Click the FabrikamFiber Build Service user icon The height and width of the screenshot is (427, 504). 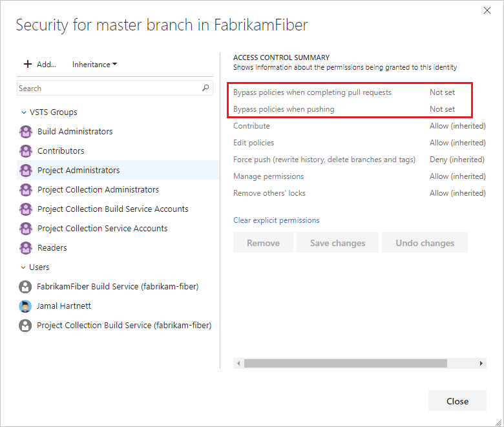(26, 287)
